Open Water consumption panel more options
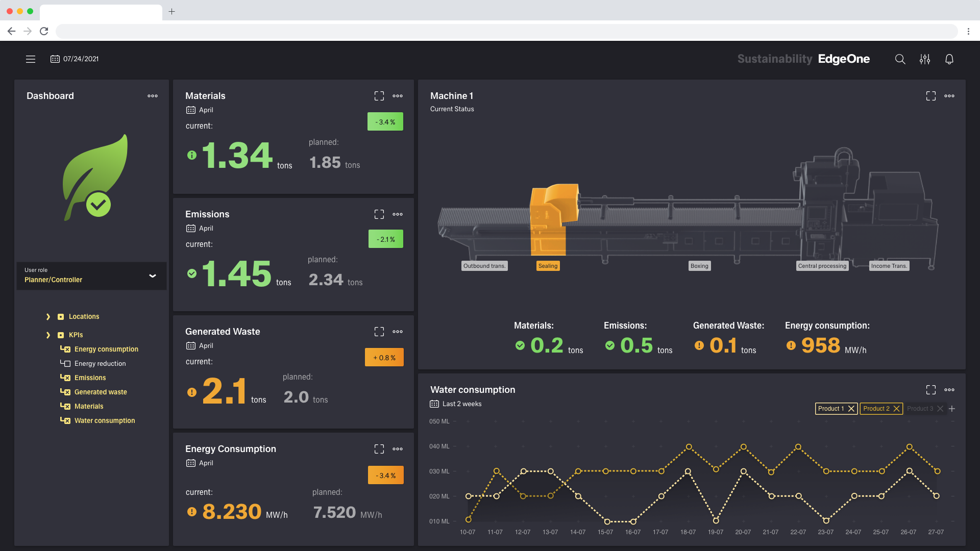 949,390
